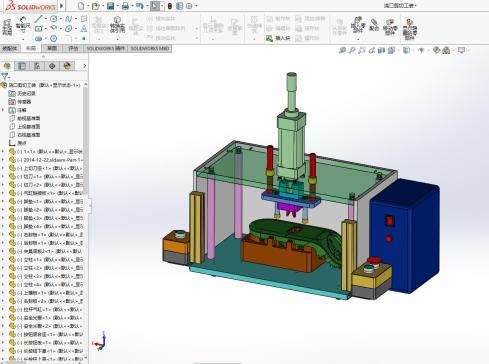Click the Save floppy disk icon
Screen dimensions: 489x364
(x=111, y=6)
